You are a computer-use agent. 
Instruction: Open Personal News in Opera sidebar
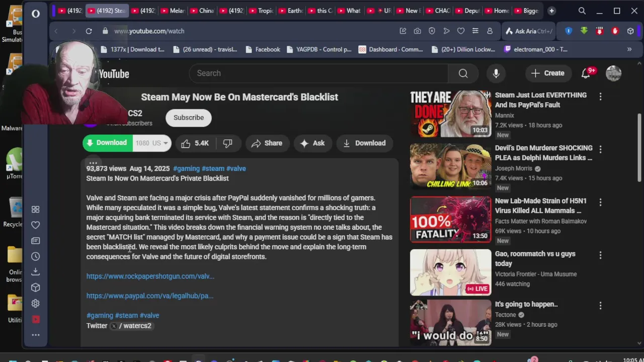[35, 241]
